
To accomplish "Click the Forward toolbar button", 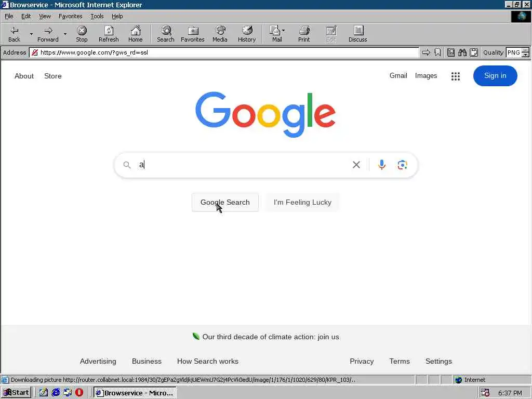I will coord(48,34).
